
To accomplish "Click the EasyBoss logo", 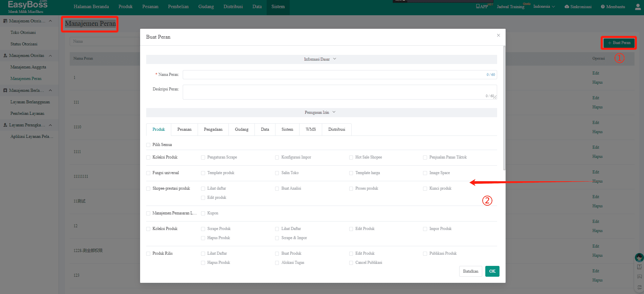I will coord(28,6).
